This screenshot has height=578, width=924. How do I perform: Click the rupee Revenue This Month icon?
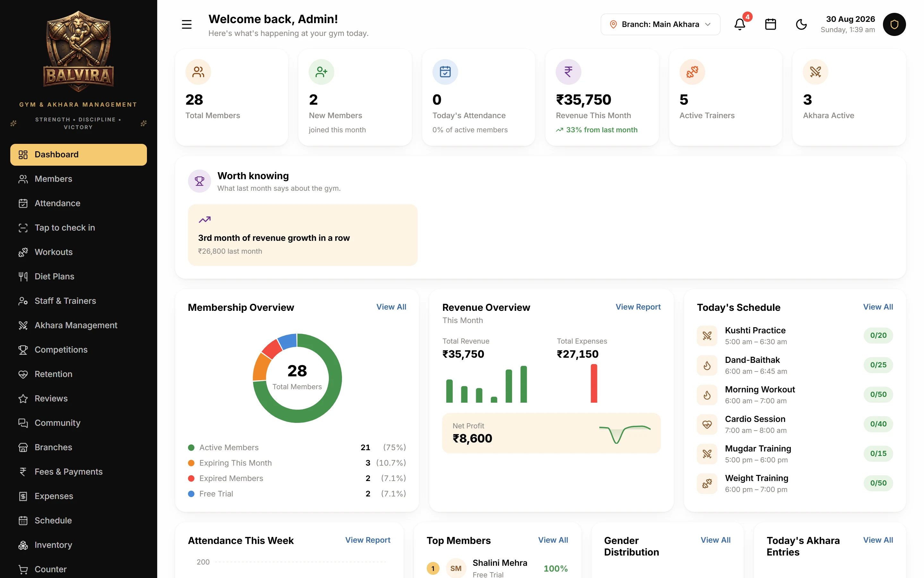point(569,72)
